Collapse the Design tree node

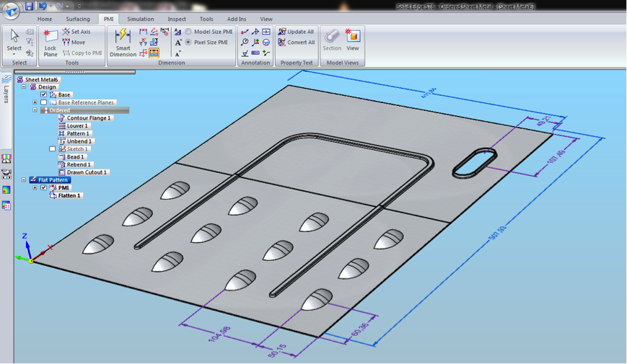coord(24,86)
